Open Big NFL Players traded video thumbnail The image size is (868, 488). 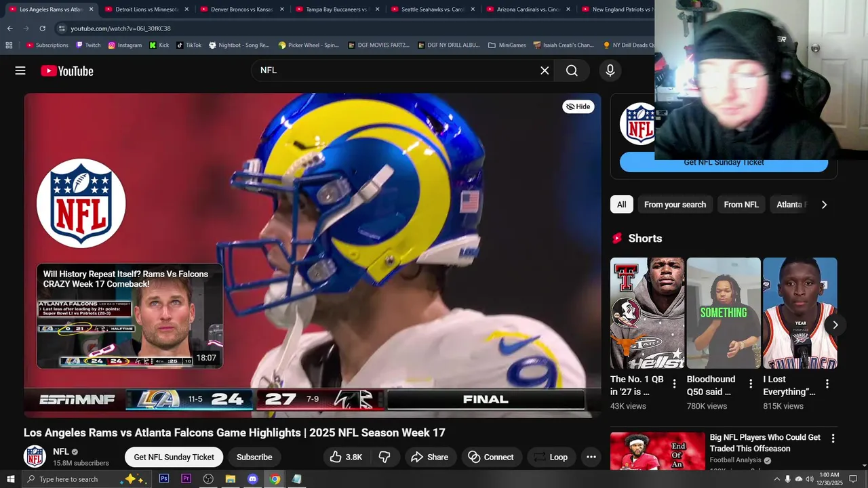[x=657, y=451]
